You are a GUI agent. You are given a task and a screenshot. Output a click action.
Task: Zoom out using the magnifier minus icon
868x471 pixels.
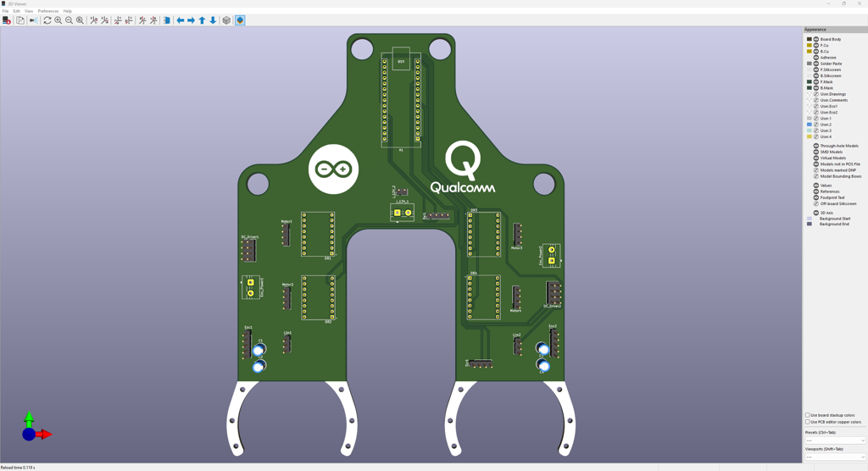(x=70, y=20)
